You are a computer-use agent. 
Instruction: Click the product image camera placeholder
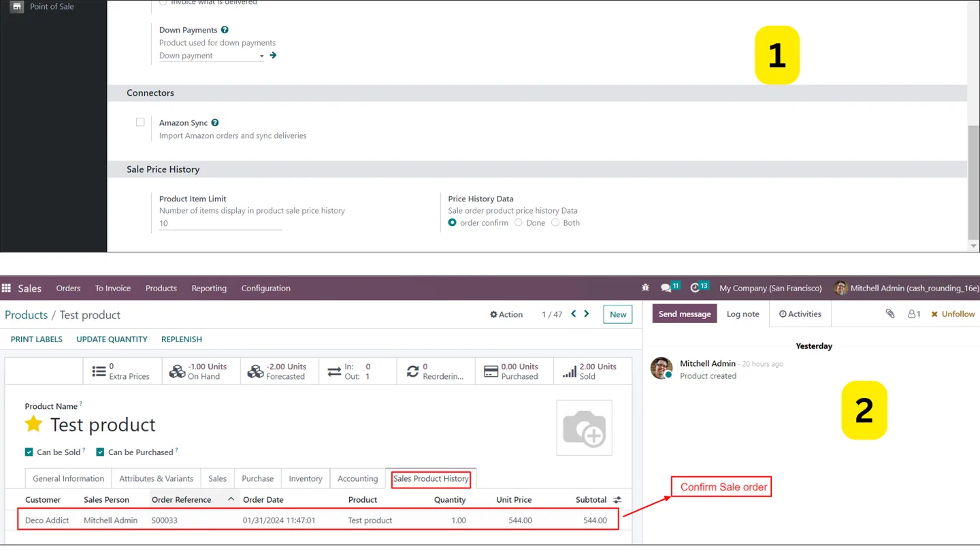(x=584, y=427)
